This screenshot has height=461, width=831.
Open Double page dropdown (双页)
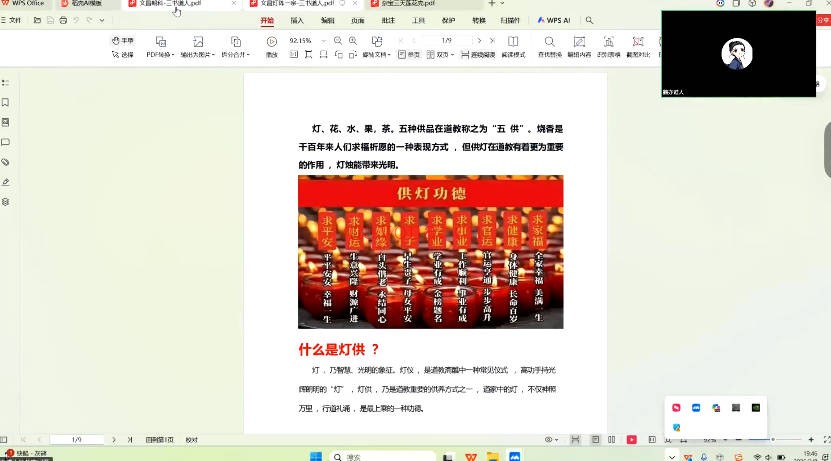440,55
